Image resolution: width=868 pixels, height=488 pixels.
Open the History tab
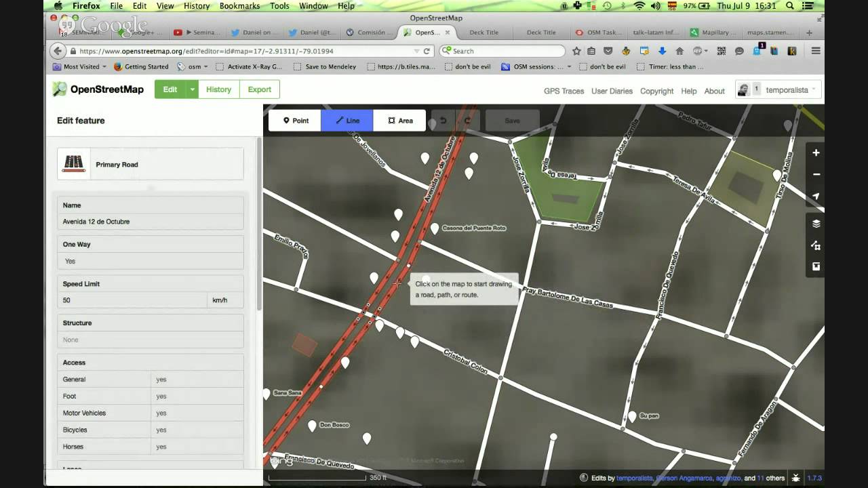[x=218, y=89]
